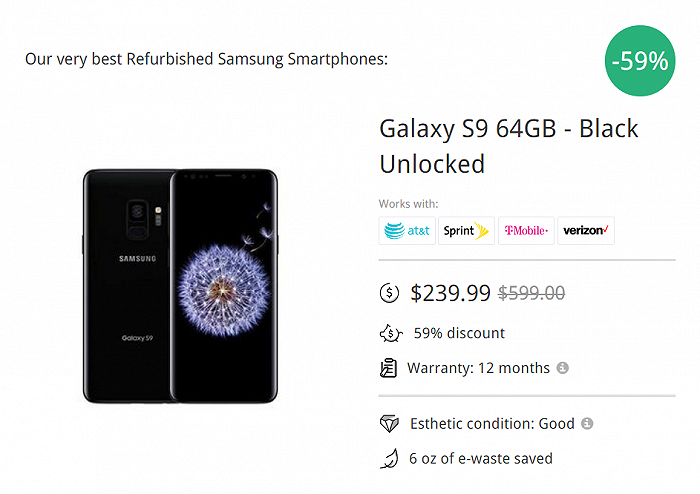Click the AT&T carrier logo
The image size is (700, 494).
tap(407, 230)
